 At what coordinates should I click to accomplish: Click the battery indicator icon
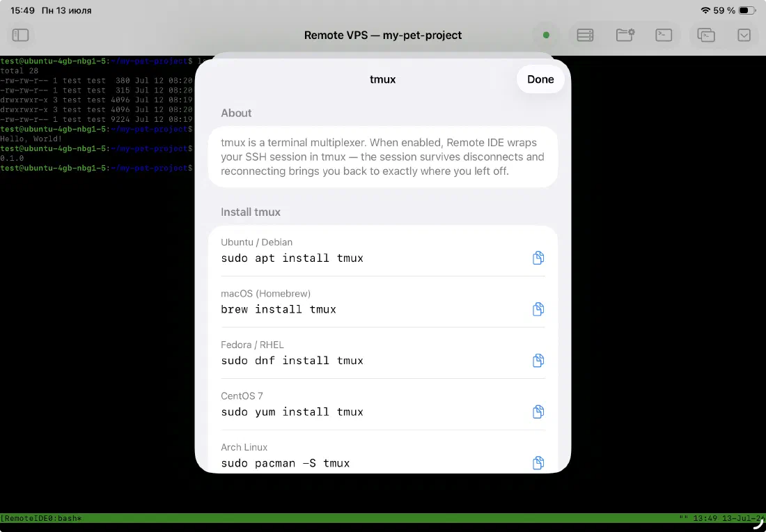click(747, 10)
